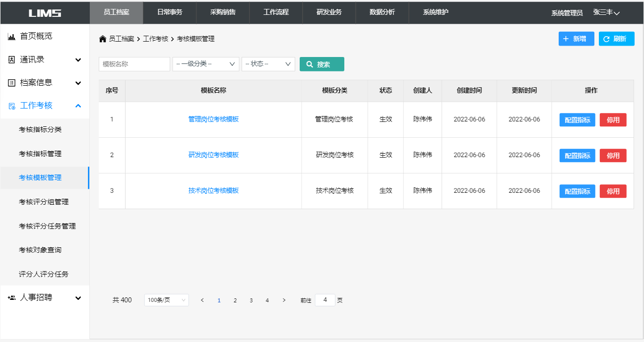The height and width of the screenshot is (342, 644).
Task: Click the 模板名称 search input field
Action: [x=134, y=64]
